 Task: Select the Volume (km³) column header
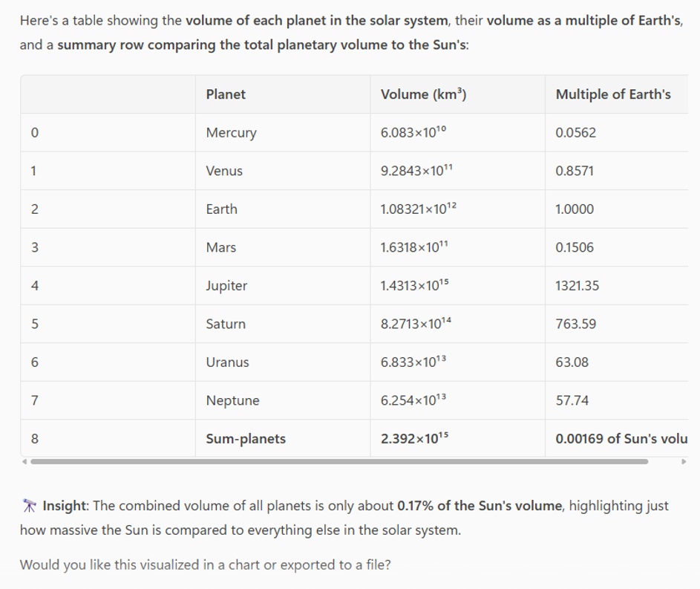[x=423, y=94]
